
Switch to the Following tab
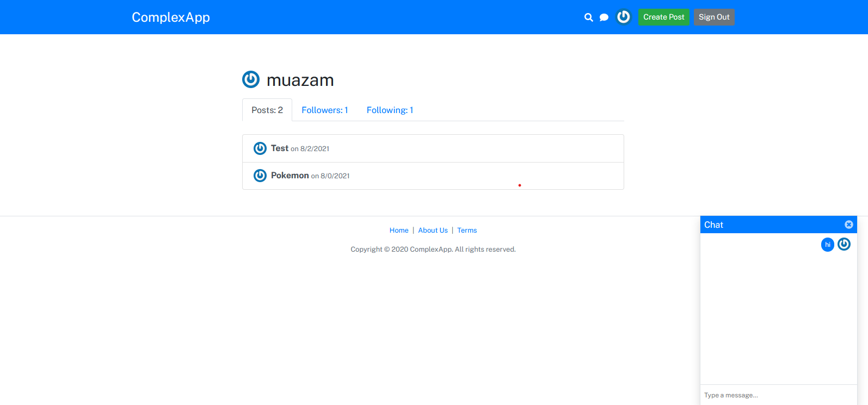pos(390,110)
